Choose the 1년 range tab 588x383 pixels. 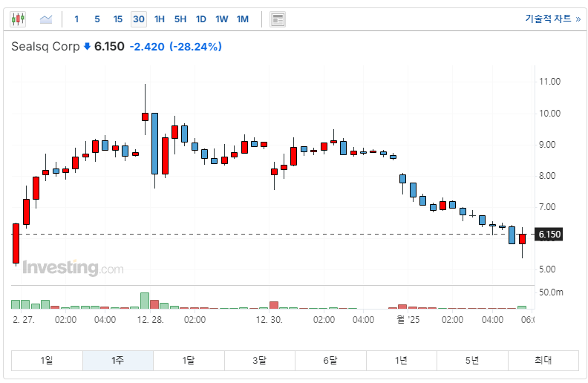[x=401, y=361]
